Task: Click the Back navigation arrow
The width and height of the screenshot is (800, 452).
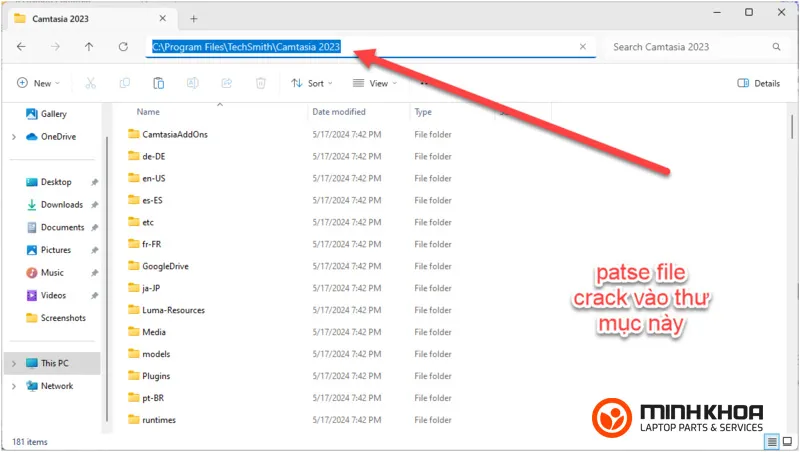Action: [x=22, y=47]
